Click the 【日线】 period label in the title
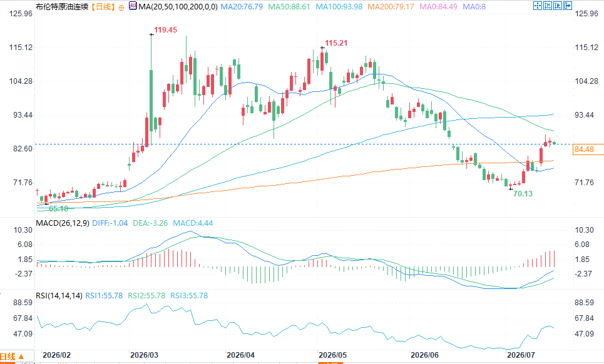The height and width of the screenshot is (364, 604). tap(104, 6)
